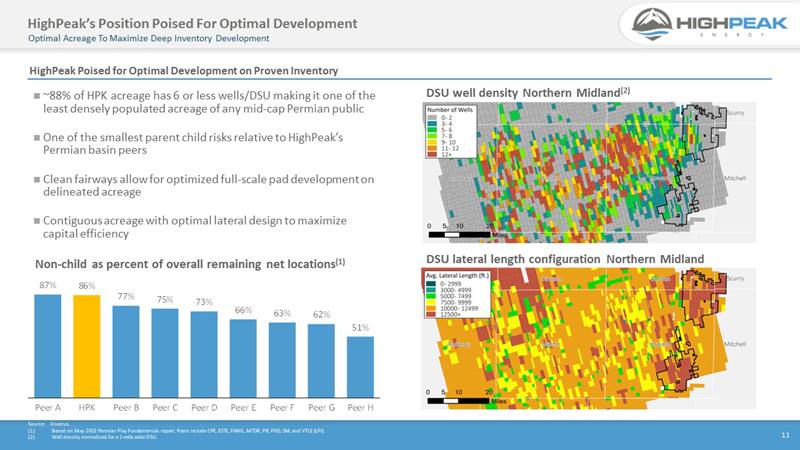
Task: Click the Peer H 51% bar
Action: point(360,367)
